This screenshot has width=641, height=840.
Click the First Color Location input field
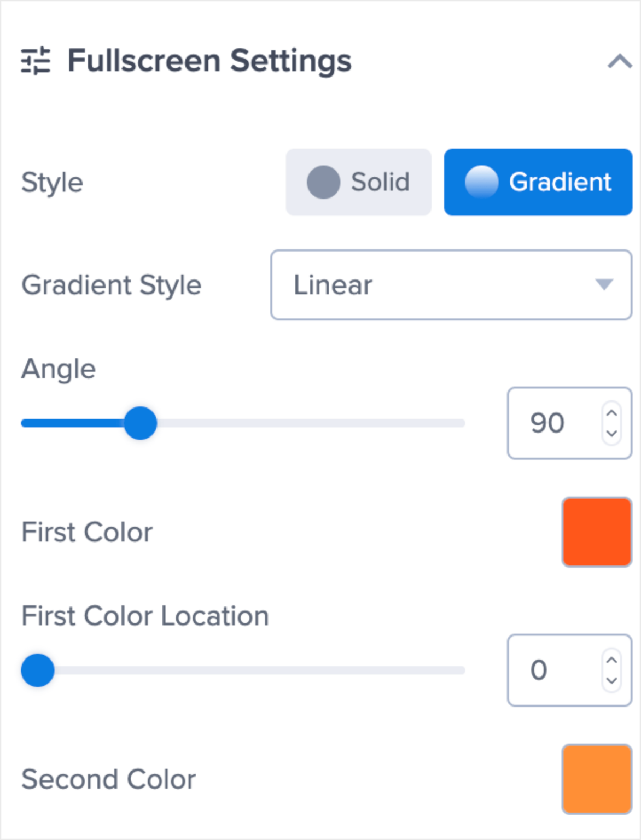(x=550, y=670)
